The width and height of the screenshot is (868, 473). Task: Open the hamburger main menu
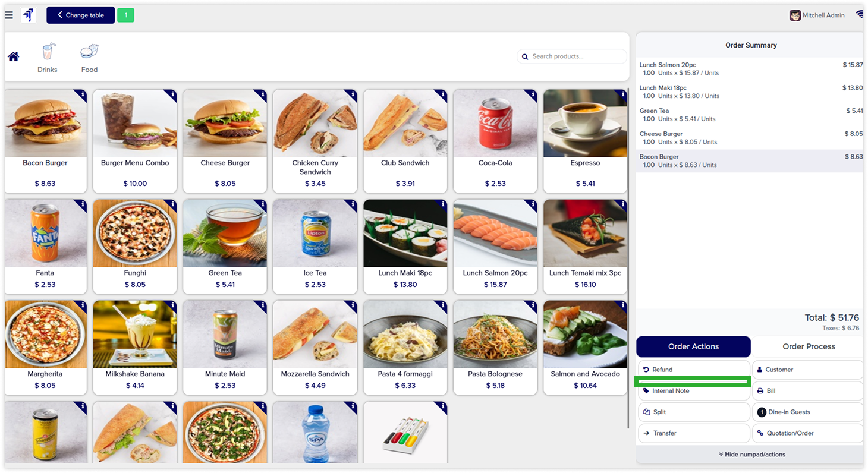pyautogui.click(x=8, y=15)
